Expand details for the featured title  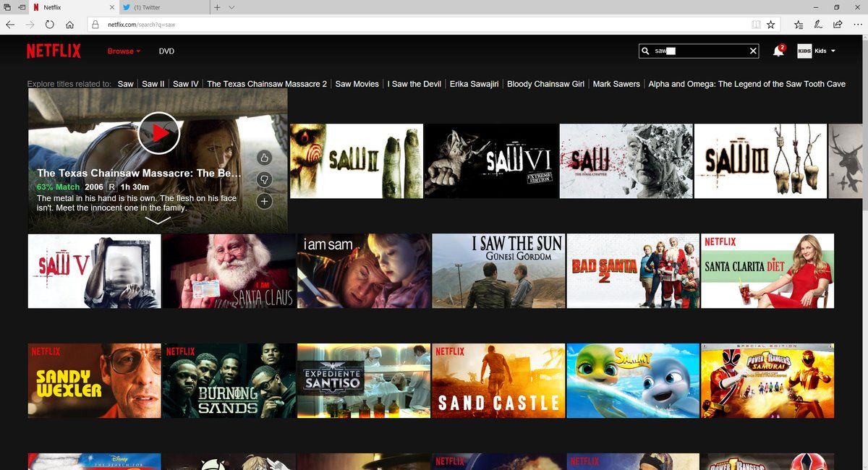click(158, 221)
